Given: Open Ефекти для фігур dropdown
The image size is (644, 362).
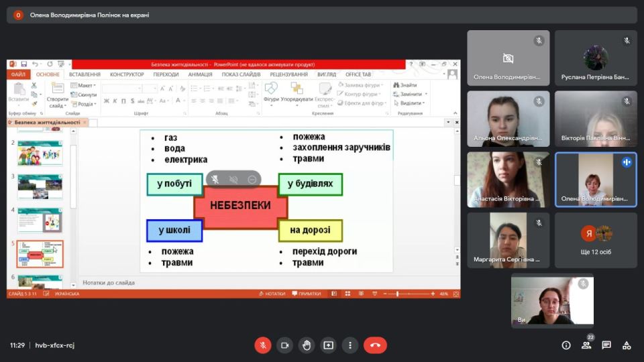Looking at the screenshot, I should click(362, 103).
